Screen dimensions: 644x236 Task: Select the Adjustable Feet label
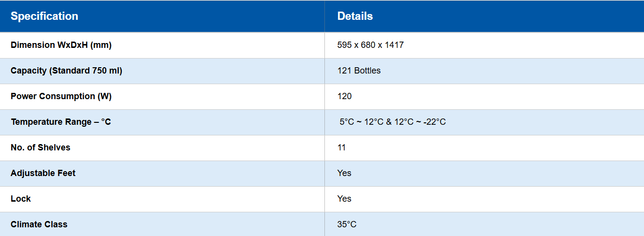coord(43,173)
